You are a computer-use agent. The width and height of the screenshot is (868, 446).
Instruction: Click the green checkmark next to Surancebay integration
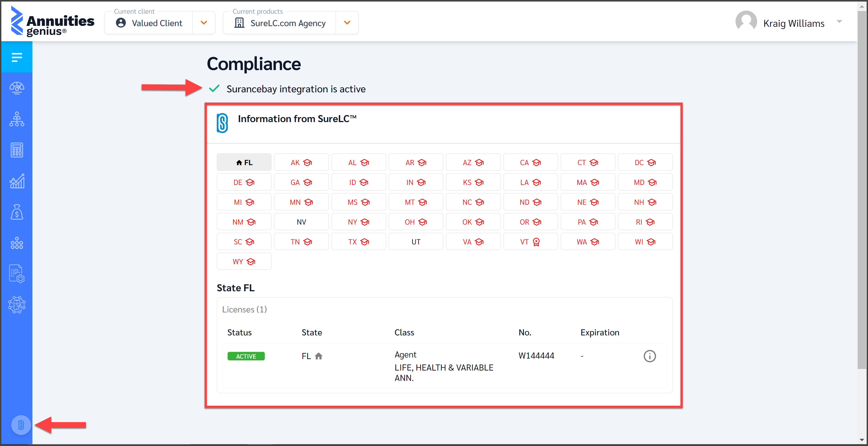pyautogui.click(x=214, y=89)
